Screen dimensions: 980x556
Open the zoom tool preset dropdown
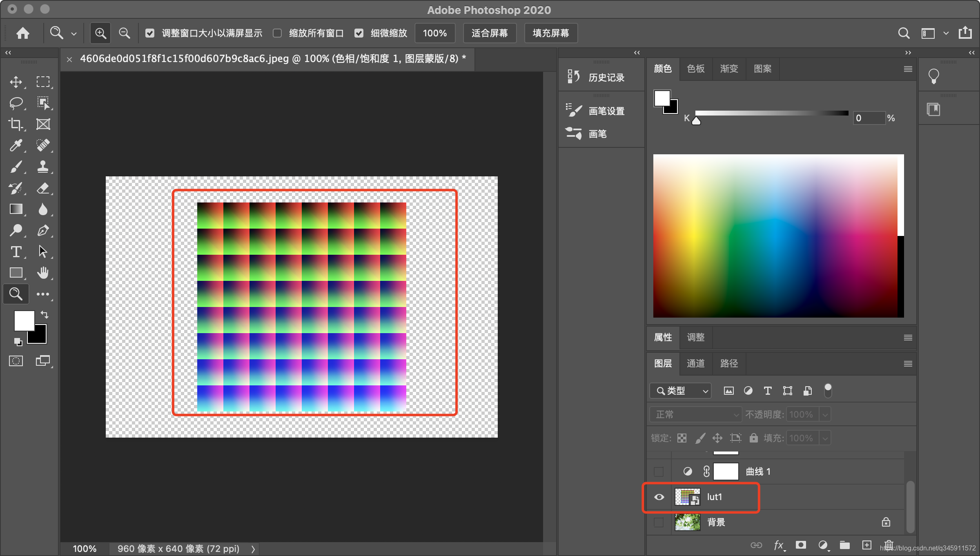(74, 34)
